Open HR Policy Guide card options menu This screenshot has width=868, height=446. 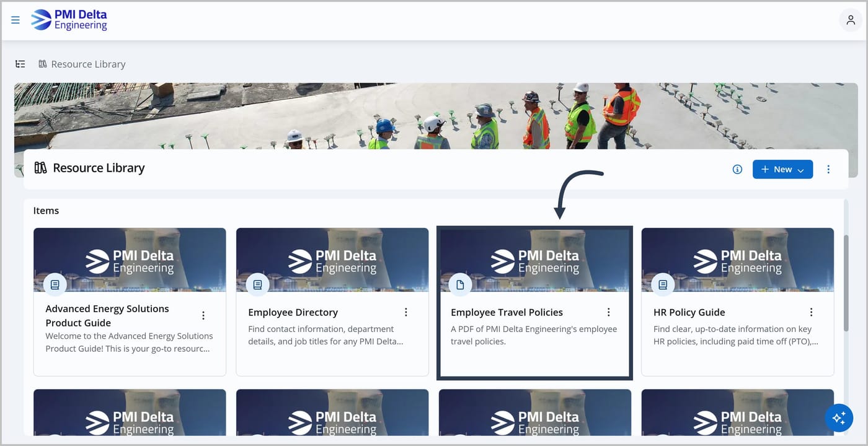(x=812, y=312)
